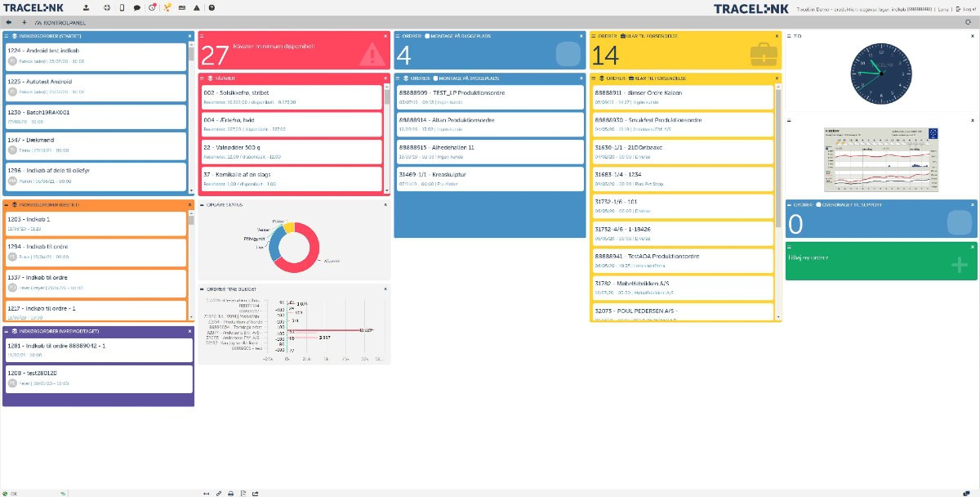Click the print icon in the bottom status bar
980x497 pixels.
230,493
